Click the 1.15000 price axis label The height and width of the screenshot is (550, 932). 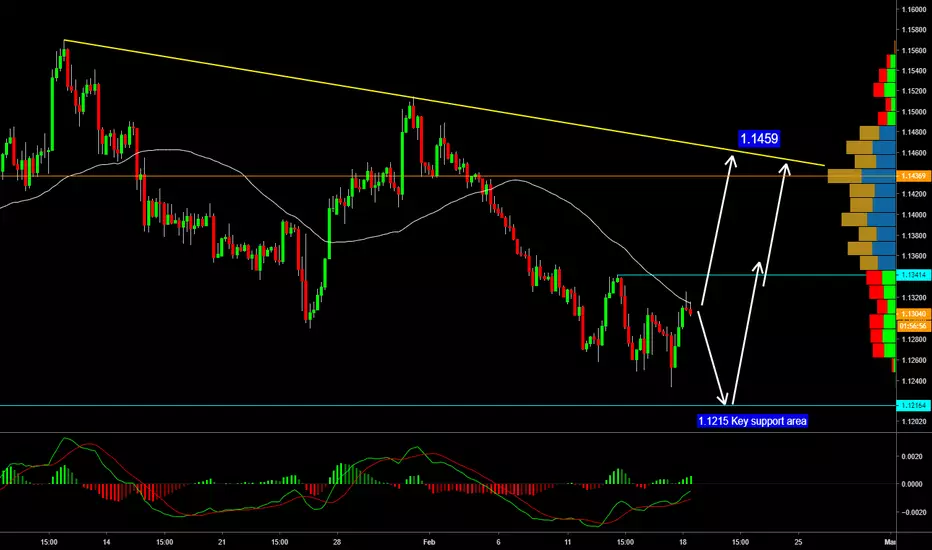point(914,112)
